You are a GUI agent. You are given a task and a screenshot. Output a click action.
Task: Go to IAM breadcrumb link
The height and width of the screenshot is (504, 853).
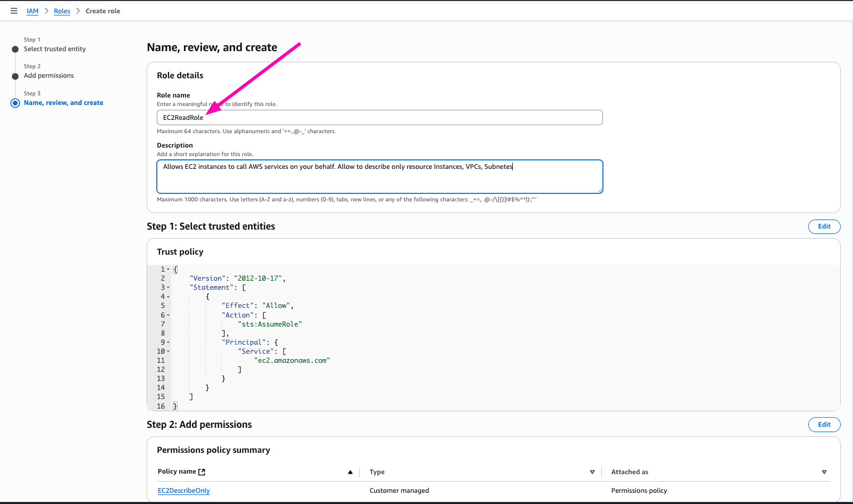click(33, 11)
